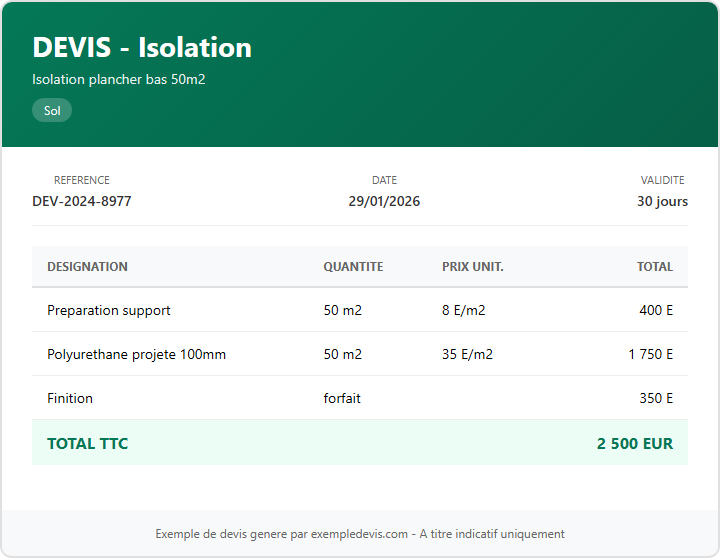Click the DESIGNATION column header
Viewport: 720px width, 558px height.
[x=87, y=267]
